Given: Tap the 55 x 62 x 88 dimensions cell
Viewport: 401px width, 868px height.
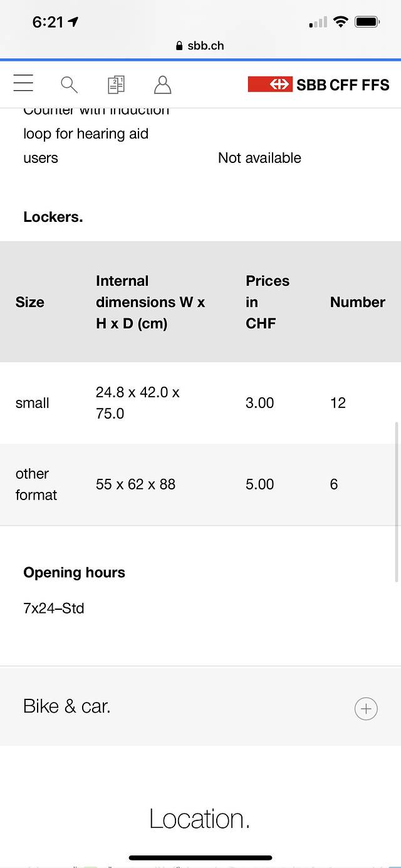Looking at the screenshot, I should [x=135, y=484].
